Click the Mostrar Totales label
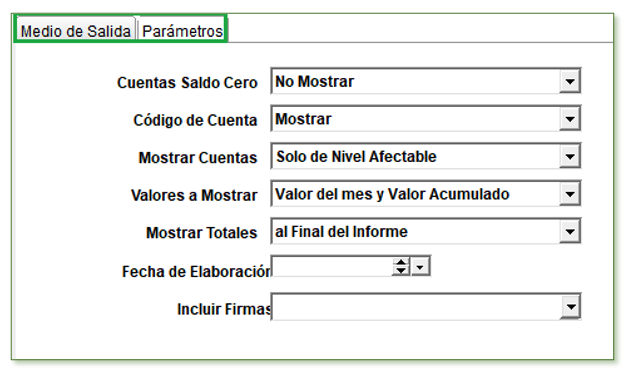The image size is (628, 378). [201, 233]
